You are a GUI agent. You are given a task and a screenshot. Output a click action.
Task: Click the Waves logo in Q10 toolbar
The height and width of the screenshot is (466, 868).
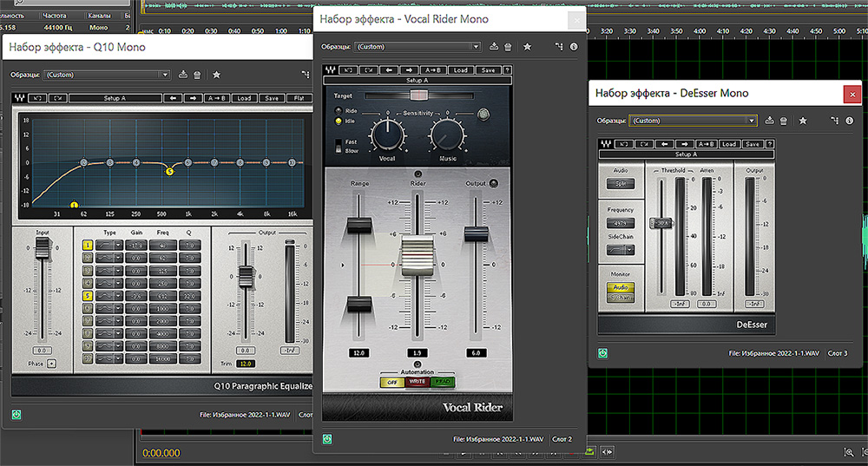coord(20,98)
